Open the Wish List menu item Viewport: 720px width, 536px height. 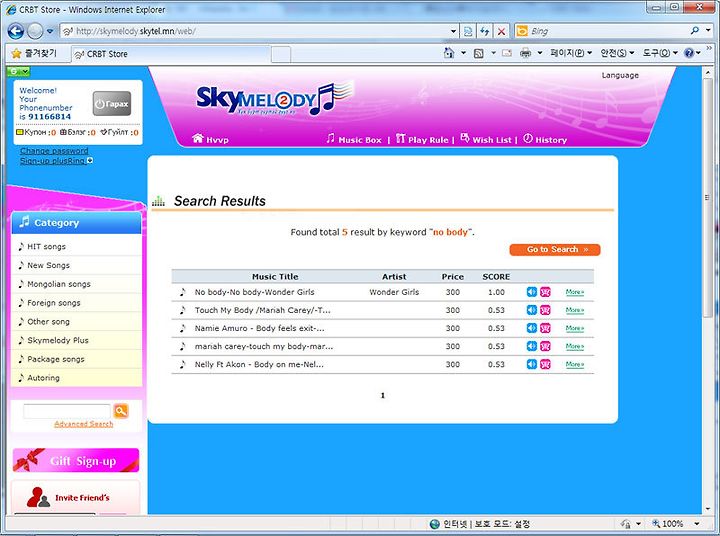tap(486, 139)
